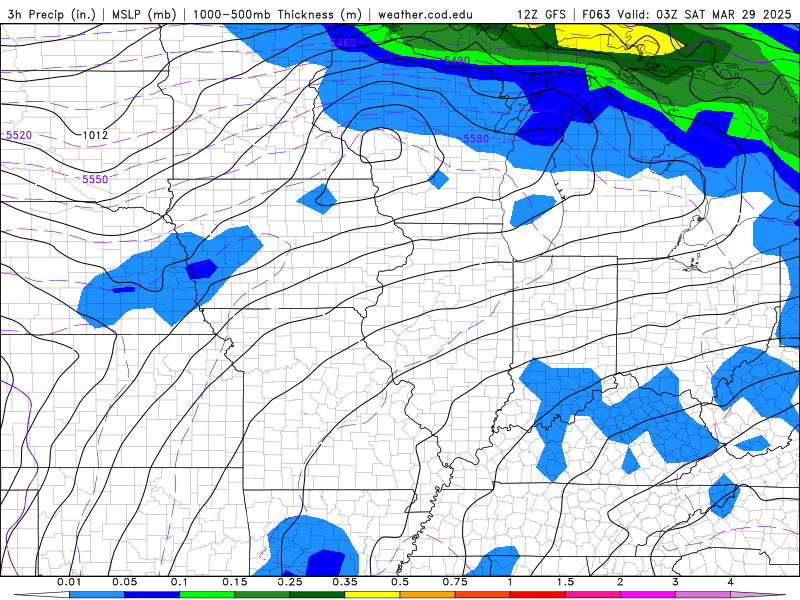Viewport: 800px width, 600px height.
Task: Click the 1.5 legend value
Action: [565, 582]
